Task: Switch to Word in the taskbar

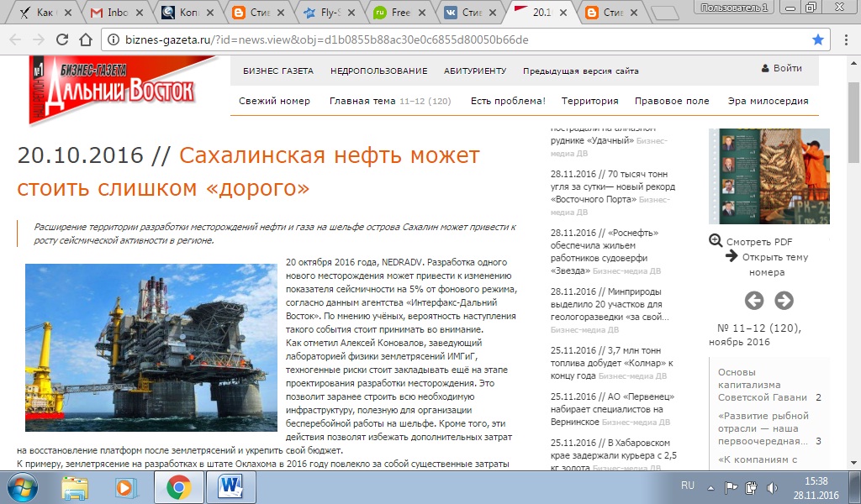Action: click(230, 487)
